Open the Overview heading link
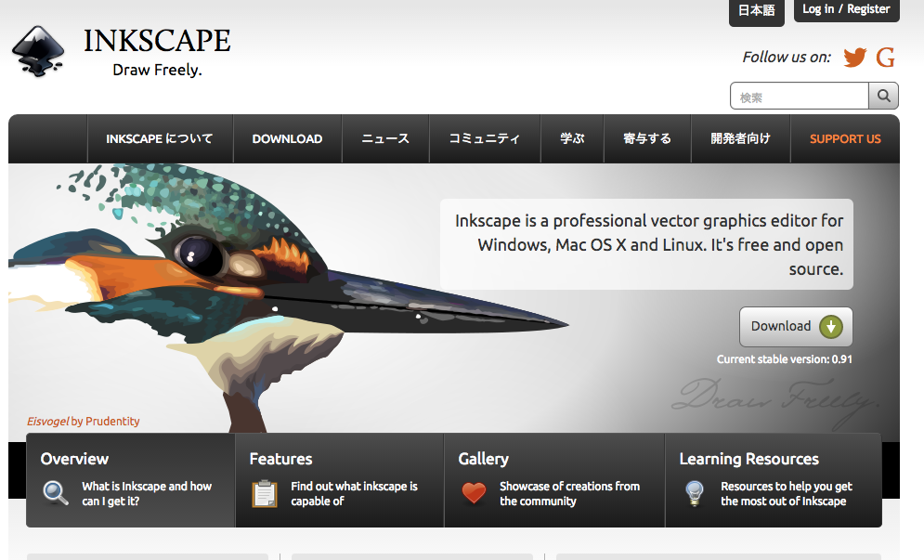Image resolution: width=924 pixels, height=560 pixels. click(x=75, y=459)
